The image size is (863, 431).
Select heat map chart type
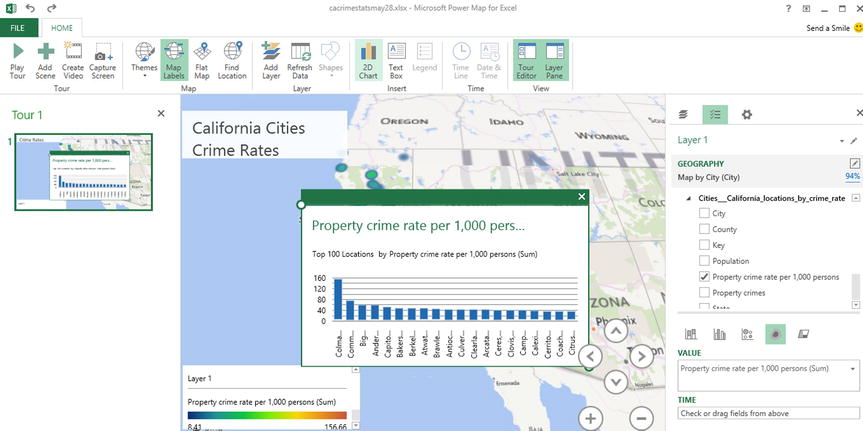click(775, 334)
